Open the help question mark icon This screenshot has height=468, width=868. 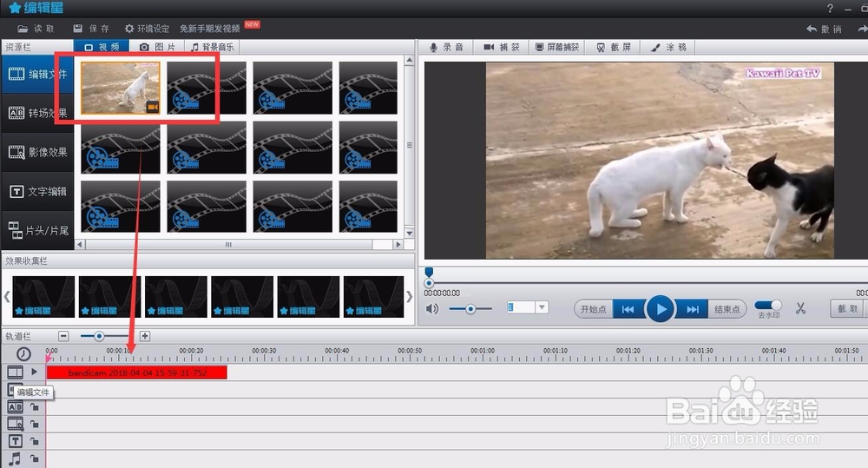click(x=830, y=9)
